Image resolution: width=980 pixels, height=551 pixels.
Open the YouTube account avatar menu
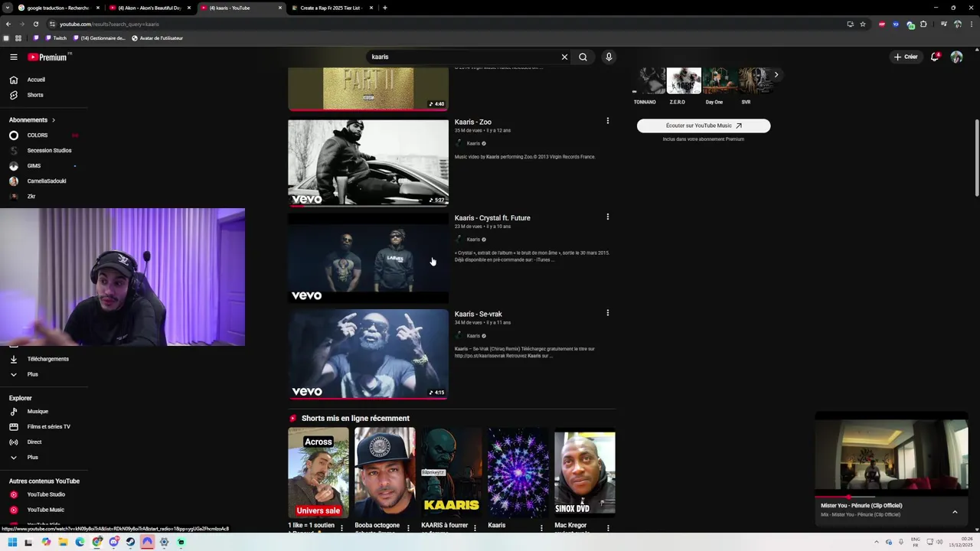coord(956,57)
